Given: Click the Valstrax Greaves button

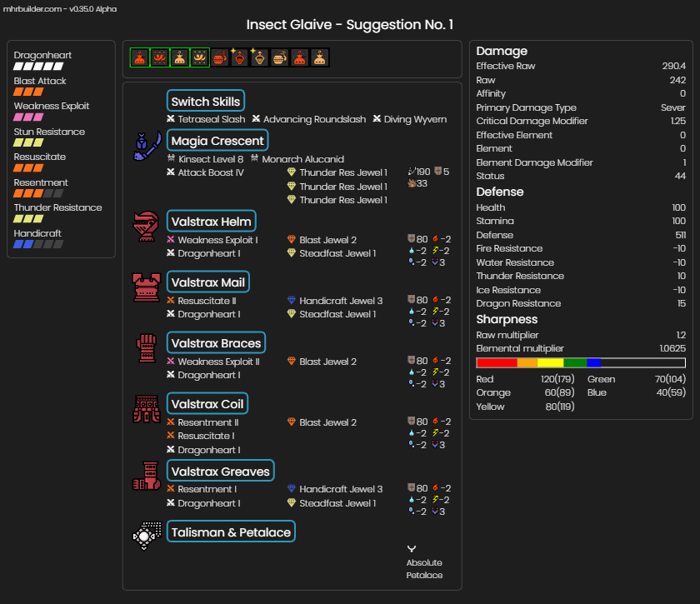Looking at the screenshot, I should (x=221, y=471).
